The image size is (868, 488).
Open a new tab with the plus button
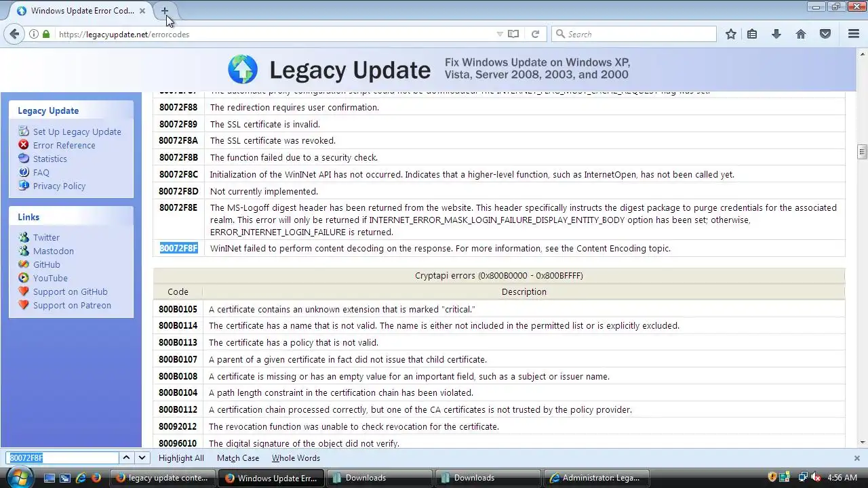pos(164,11)
